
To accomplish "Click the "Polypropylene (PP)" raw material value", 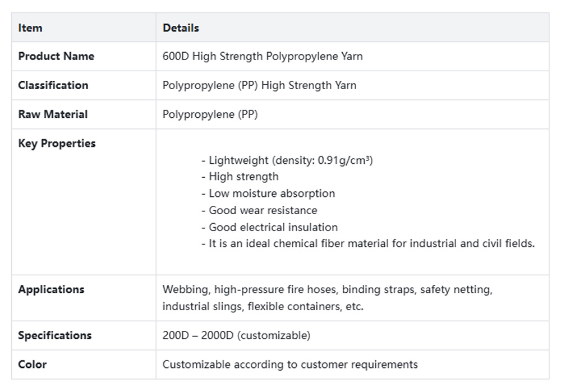I will (x=210, y=114).
